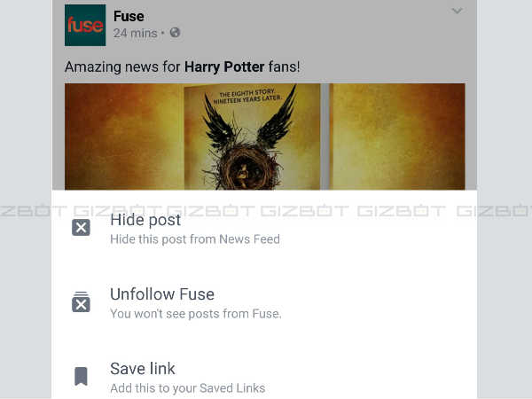The image size is (532, 399).
Task: Click the globe public privacy icon
Action: 175,33
